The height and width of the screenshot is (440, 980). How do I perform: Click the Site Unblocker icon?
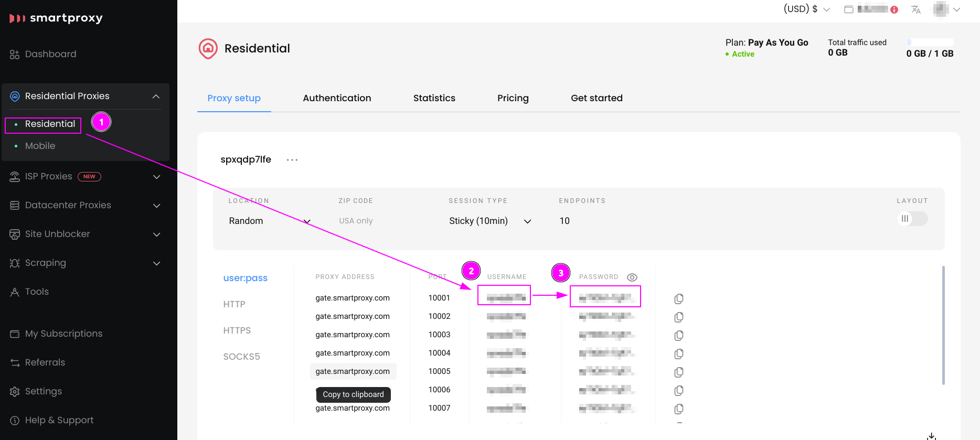[x=15, y=234]
